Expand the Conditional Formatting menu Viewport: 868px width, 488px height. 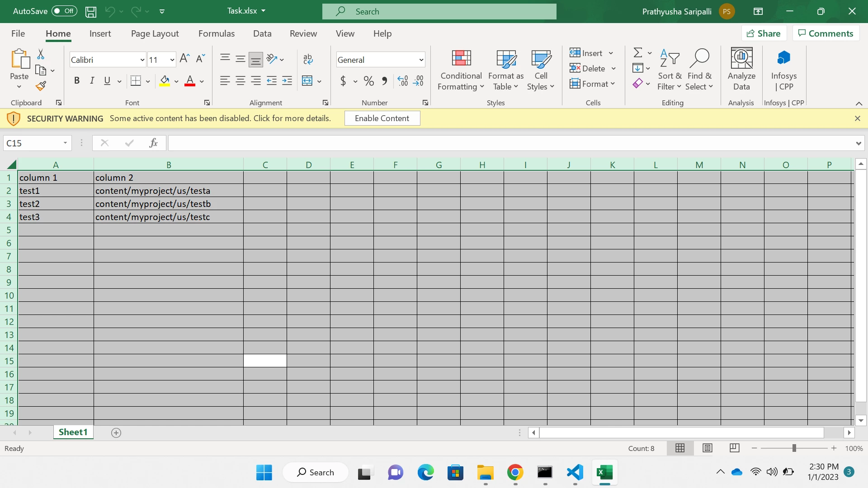(x=461, y=69)
